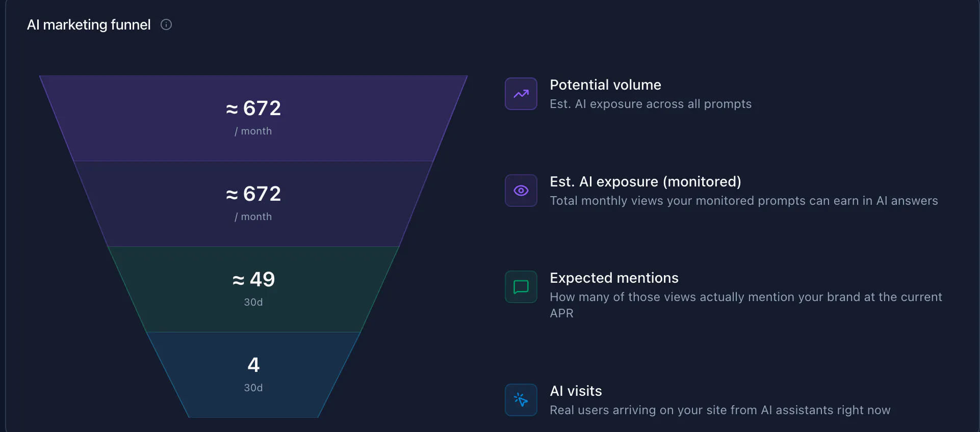Click the Potential volume heading
The width and height of the screenshot is (980, 432).
[x=605, y=85]
